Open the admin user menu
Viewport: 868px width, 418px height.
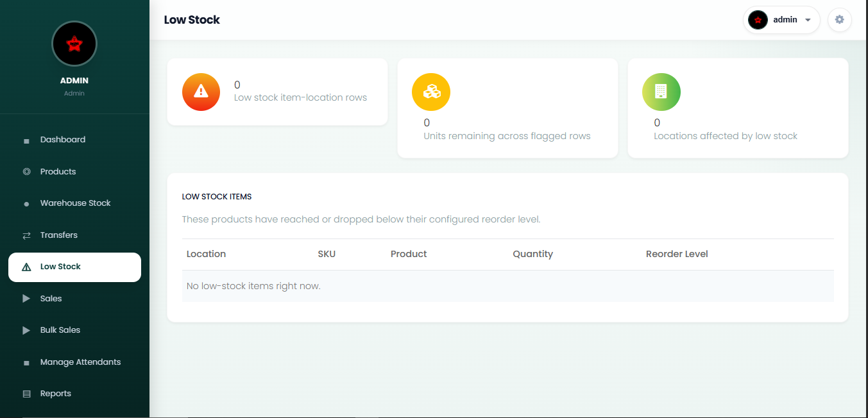point(781,20)
